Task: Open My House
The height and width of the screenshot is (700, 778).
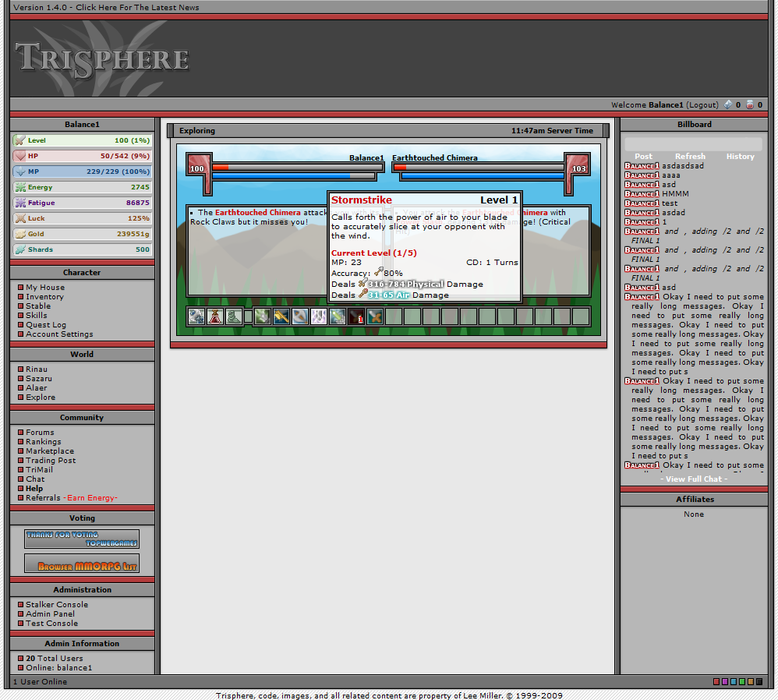Action: click(45, 287)
